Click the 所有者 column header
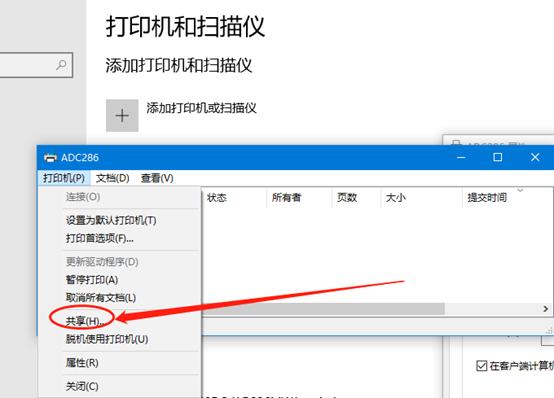This screenshot has width=554, height=398. point(286,198)
